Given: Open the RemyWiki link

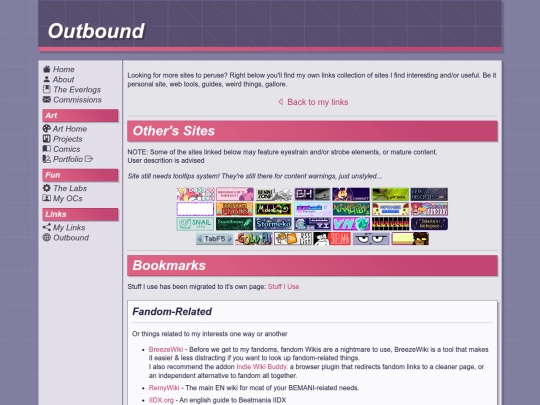Looking at the screenshot, I should coord(164,388).
